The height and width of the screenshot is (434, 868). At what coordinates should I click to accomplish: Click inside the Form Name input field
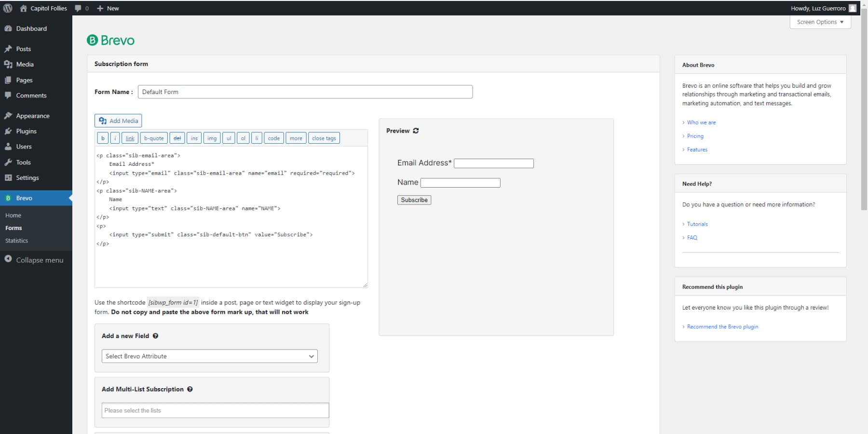click(x=305, y=92)
